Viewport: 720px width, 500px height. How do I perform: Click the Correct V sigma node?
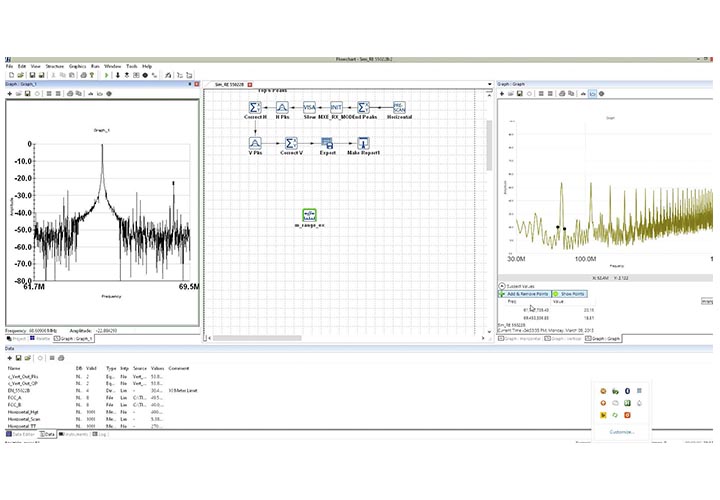coord(290,144)
